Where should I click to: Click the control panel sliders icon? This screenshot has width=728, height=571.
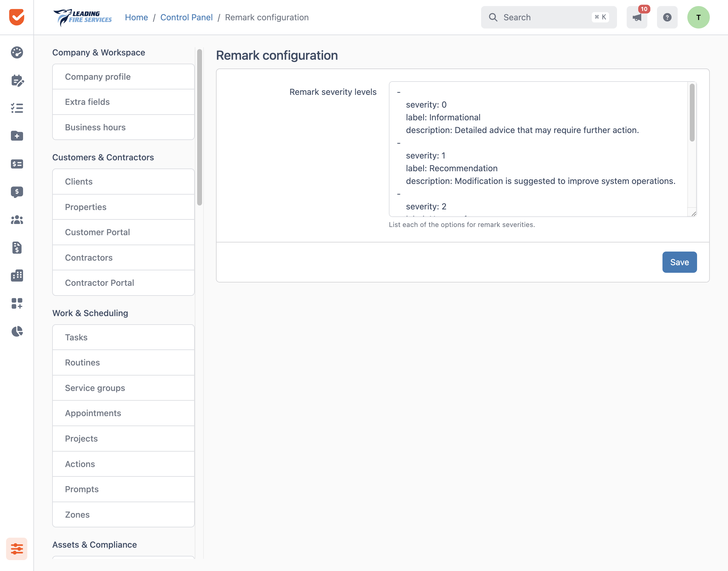coord(17,549)
